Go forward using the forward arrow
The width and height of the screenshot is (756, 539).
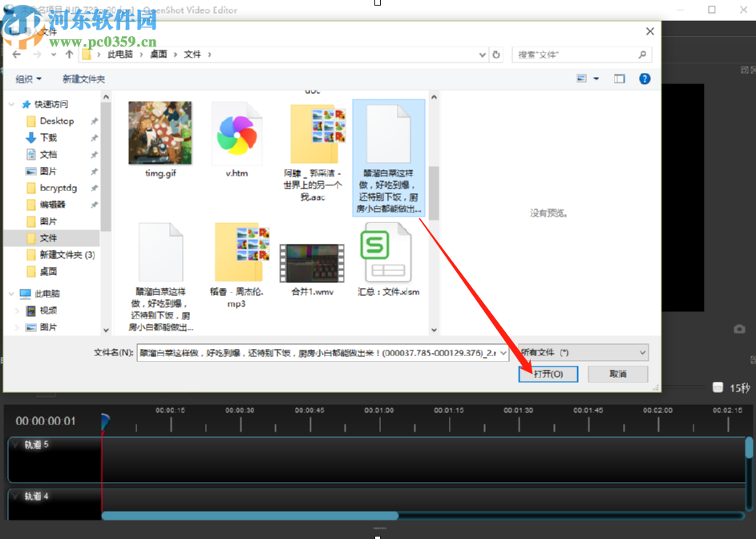[x=37, y=55]
